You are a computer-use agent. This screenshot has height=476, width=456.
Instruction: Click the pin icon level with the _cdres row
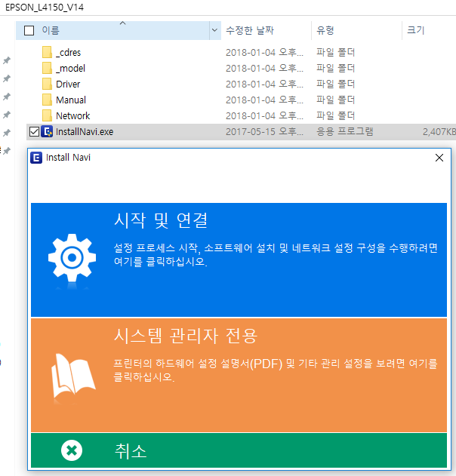tap(7, 60)
